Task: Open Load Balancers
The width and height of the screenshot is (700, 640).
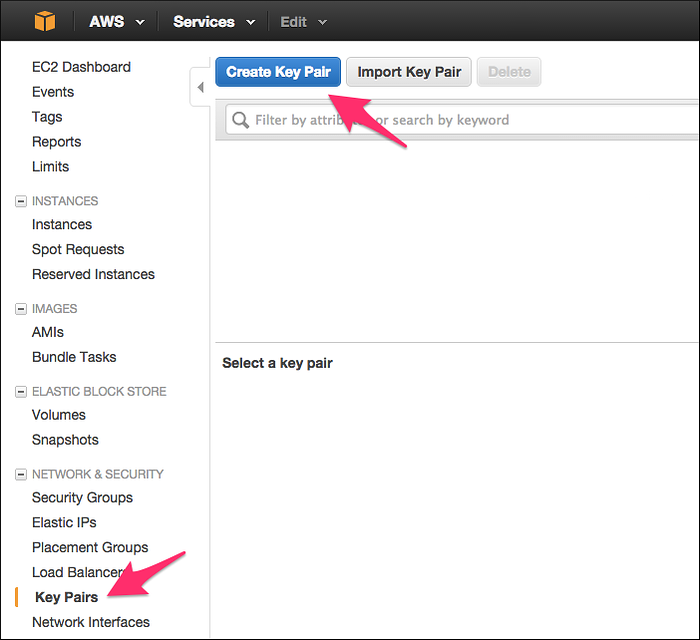Action: (x=79, y=572)
